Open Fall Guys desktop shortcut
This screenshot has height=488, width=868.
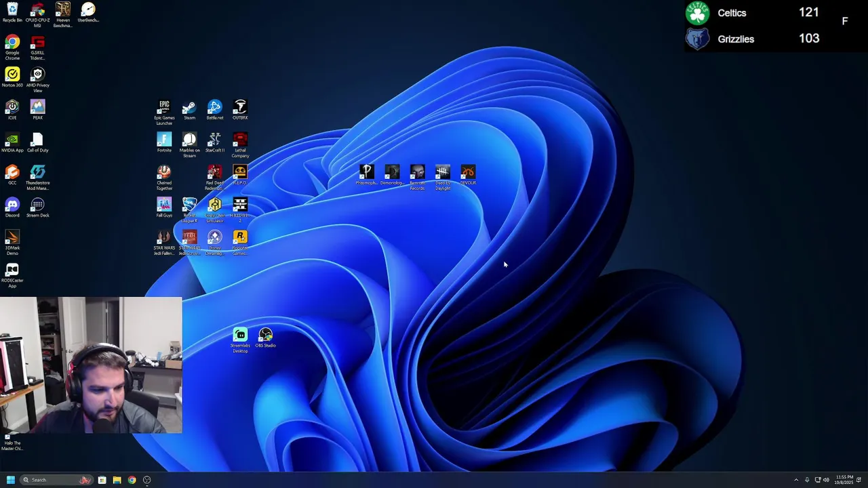[164, 207]
